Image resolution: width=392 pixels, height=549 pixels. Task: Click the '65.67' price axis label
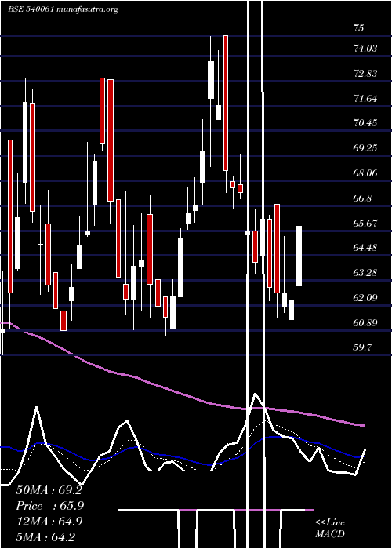[365, 223]
